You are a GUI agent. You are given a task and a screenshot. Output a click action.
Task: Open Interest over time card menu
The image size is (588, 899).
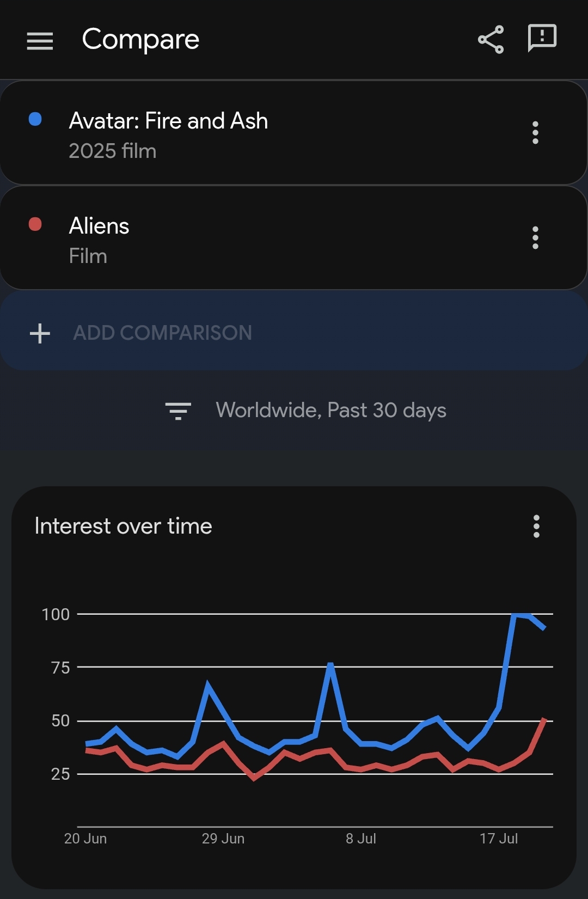pos(536,527)
